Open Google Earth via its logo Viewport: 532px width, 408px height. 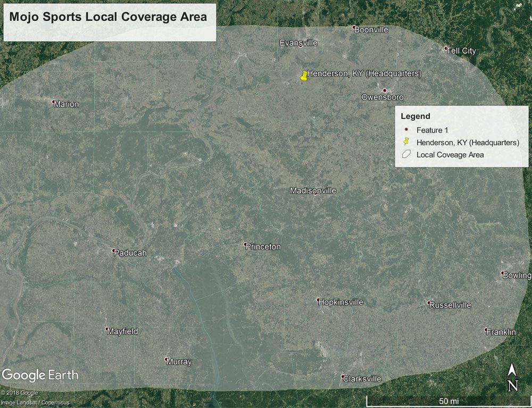coord(39,375)
